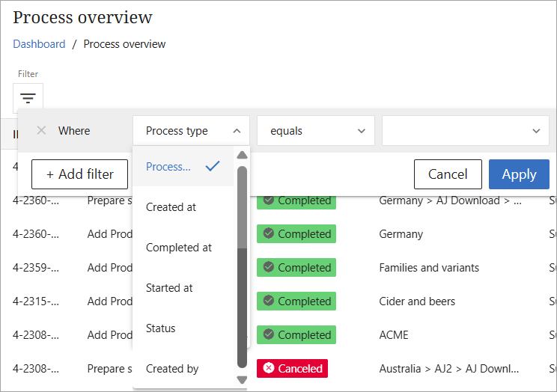Click scrollbar up arrow in dropdown list
557x392 pixels.
point(242,156)
